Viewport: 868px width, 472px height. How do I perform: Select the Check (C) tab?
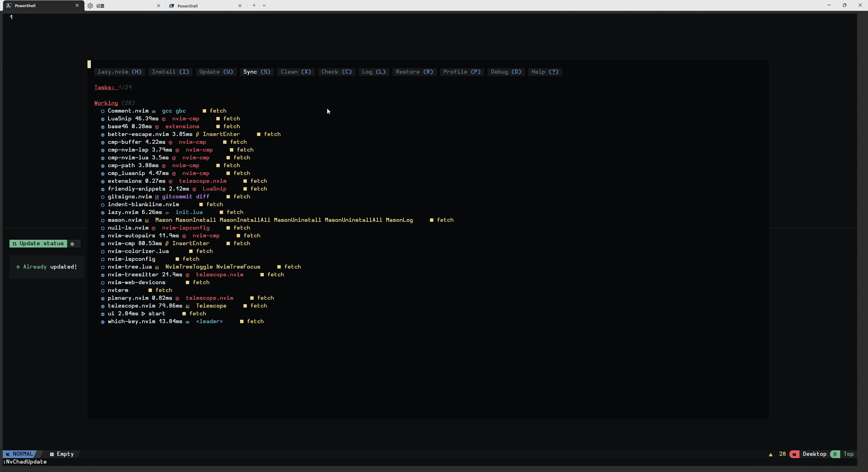click(x=337, y=72)
